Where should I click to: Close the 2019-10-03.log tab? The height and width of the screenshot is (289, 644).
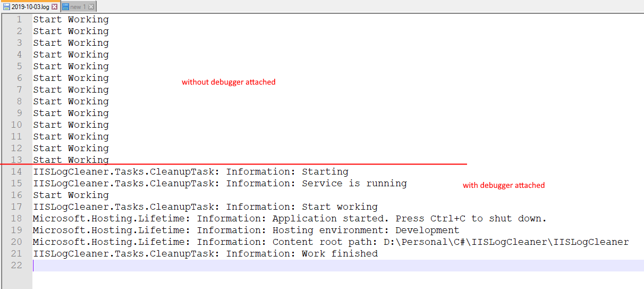click(54, 7)
